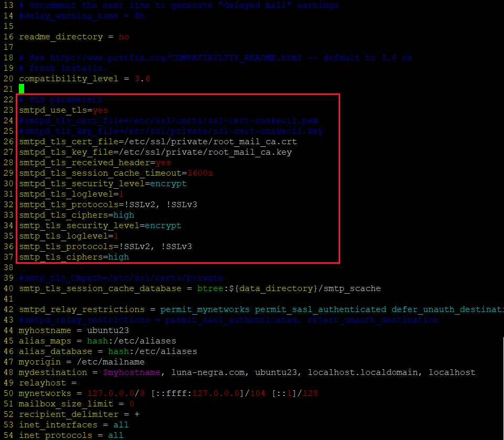Click the smtpd_tls_protocols setting line
The image size is (504, 440).
[x=108, y=205]
